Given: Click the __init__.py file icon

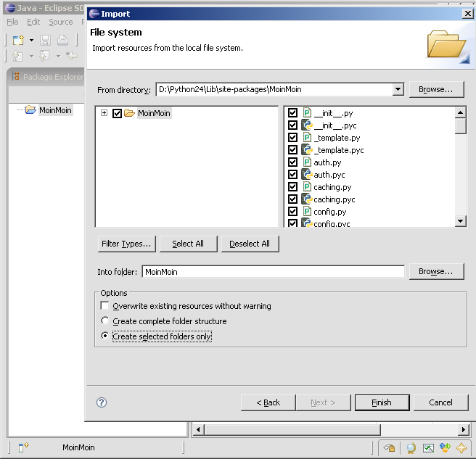Looking at the screenshot, I should [307, 113].
